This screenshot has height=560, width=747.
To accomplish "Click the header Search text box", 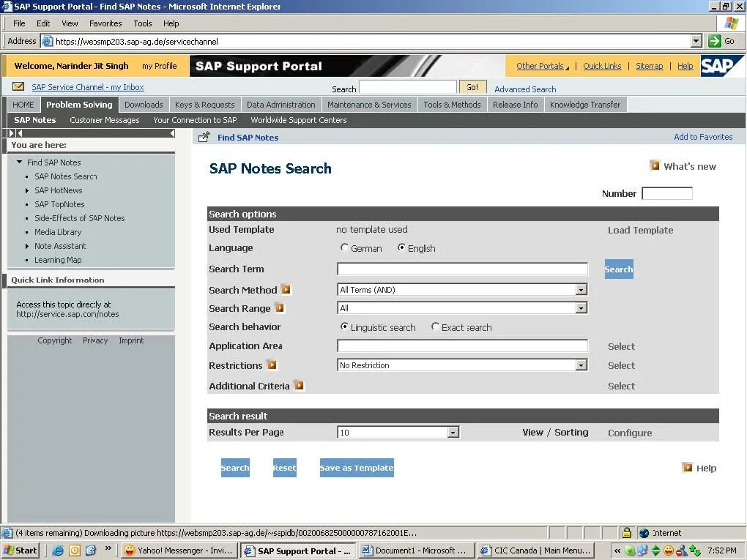I will tap(408, 87).
